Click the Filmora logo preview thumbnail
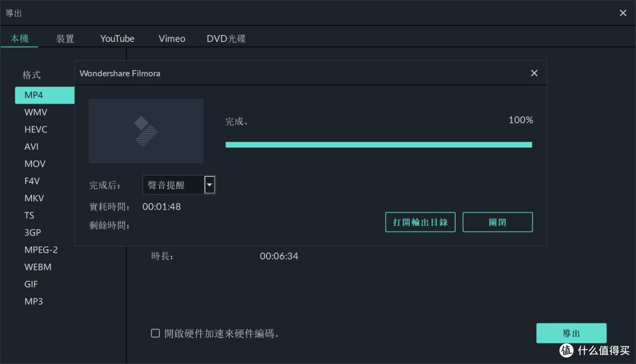 (146, 131)
